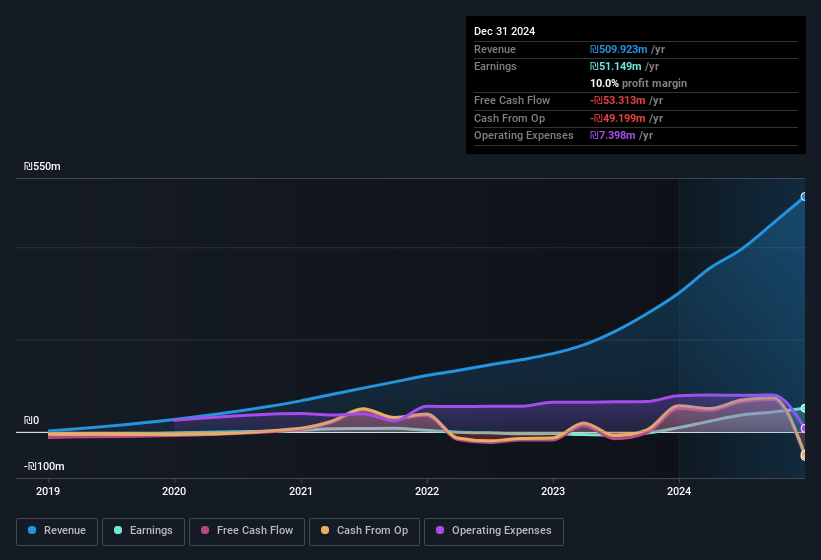Click the ₪550m y-axis label
This screenshot has width=821, height=560.
coord(42,166)
